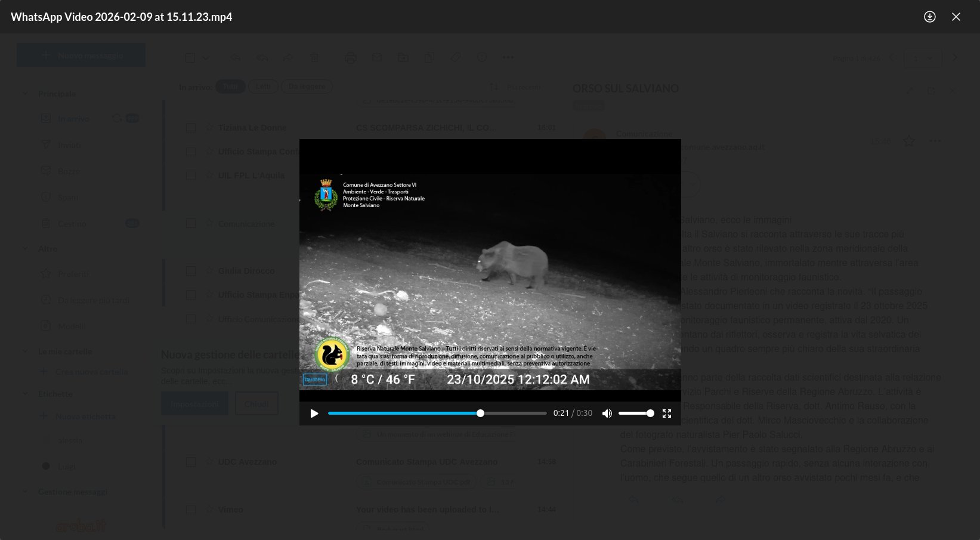Tick the checkbox for UDC Avezzano email
This screenshot has height=540, width=980.
pyautogui.click(x=191, y=462)
